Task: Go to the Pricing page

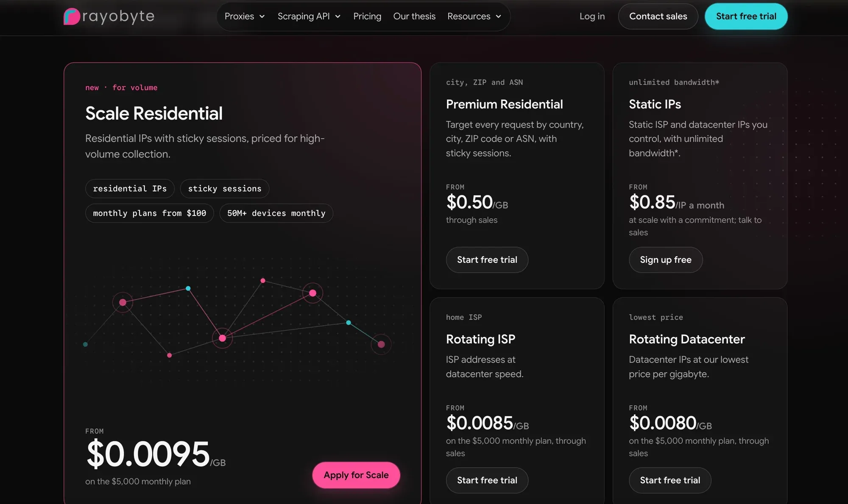Action: (x=367, y=17)
